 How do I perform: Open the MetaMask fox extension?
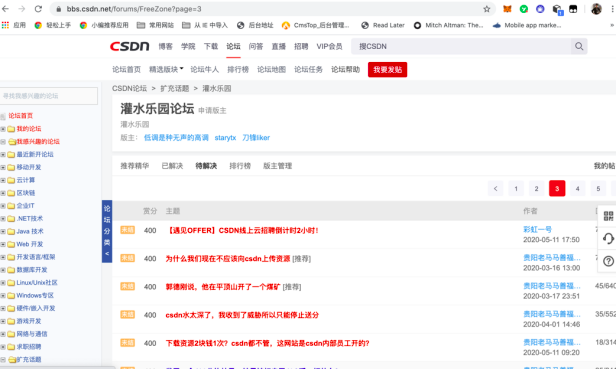tap(508, 9)
